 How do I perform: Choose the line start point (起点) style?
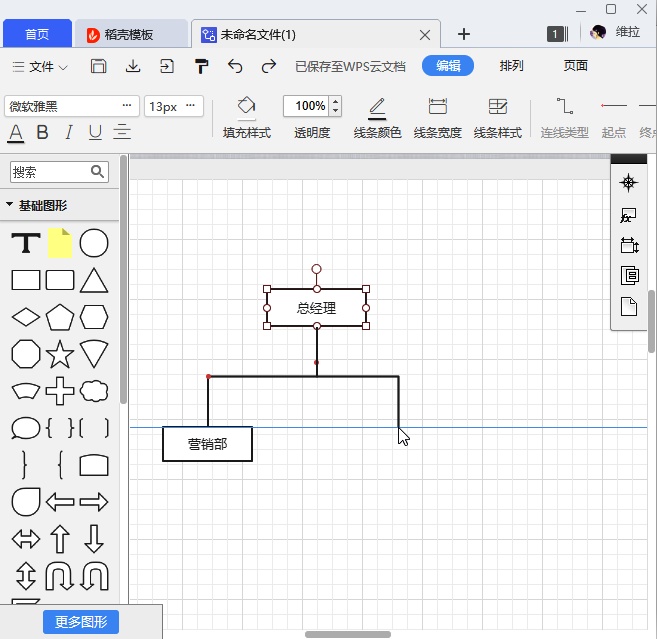(x=614, y=118)
